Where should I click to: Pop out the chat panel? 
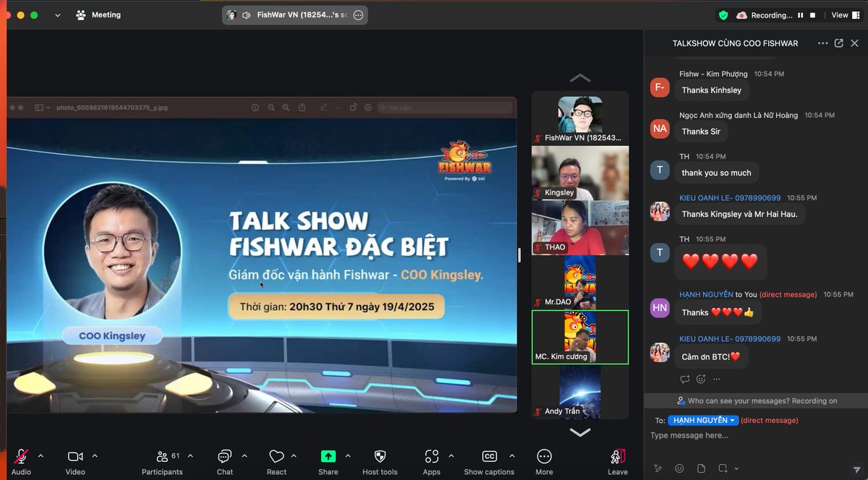pos(839,43)
